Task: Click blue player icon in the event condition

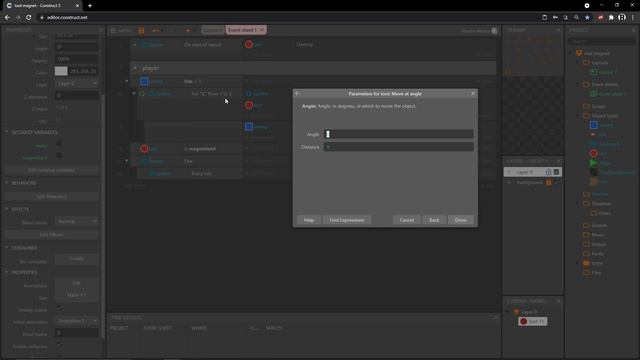Action: (x=144, y=81)
